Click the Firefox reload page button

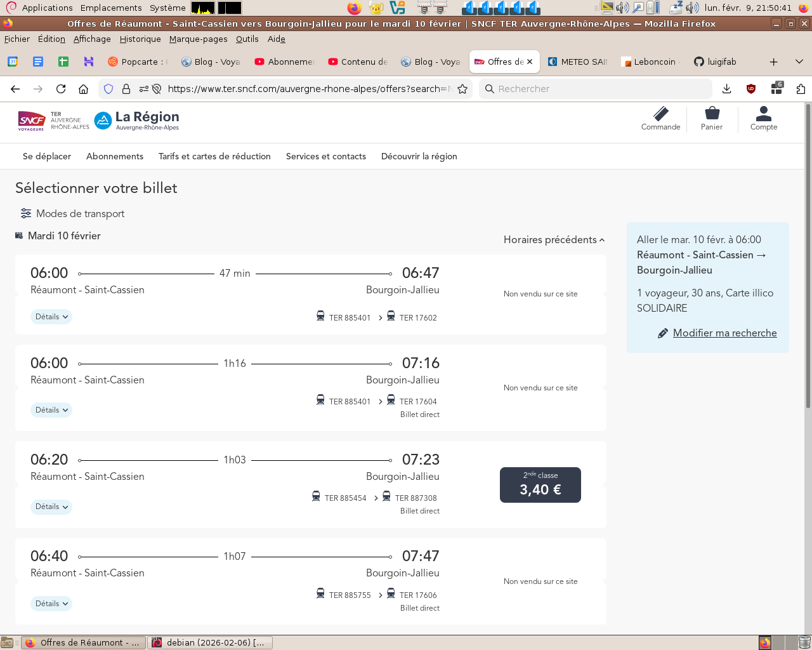pyautogui.click(x=61, y=89)
